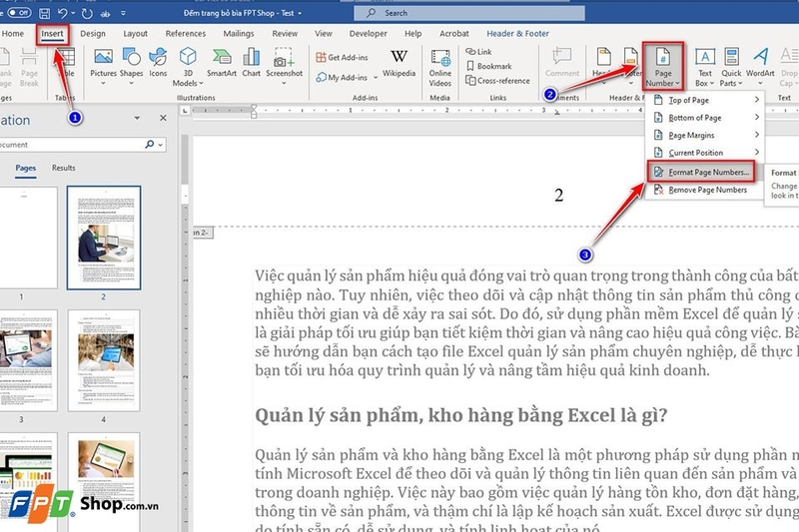The width and height of the screenshot is (799, 532).
Task: Click the Comment button
Action: pos(562,63)
